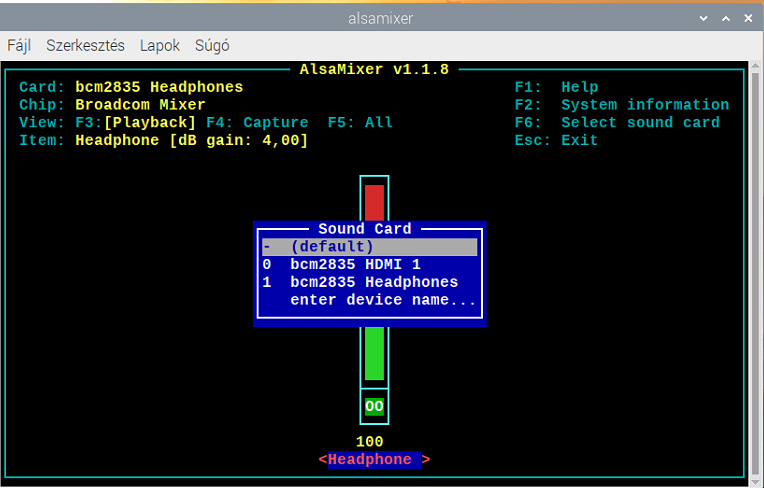Toggle the OO mute indicator under Headphone
764x488 pixels.
point(374,406)
